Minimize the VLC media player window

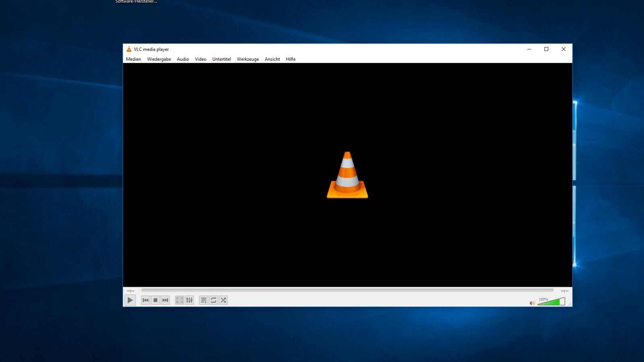click(x=529, y=49)
